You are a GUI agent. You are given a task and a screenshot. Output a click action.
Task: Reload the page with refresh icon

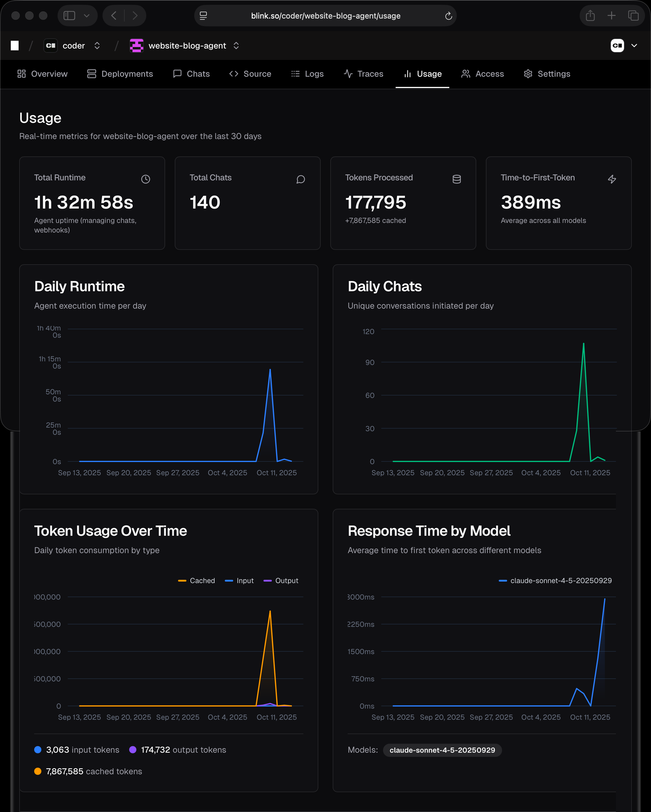(x=448, y=16)
